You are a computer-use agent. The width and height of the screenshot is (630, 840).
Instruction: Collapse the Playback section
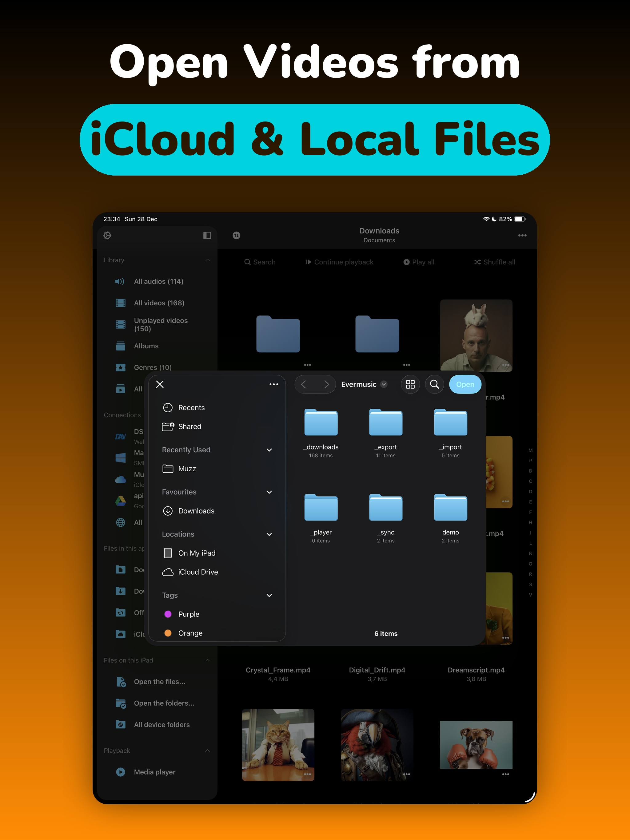207,751
